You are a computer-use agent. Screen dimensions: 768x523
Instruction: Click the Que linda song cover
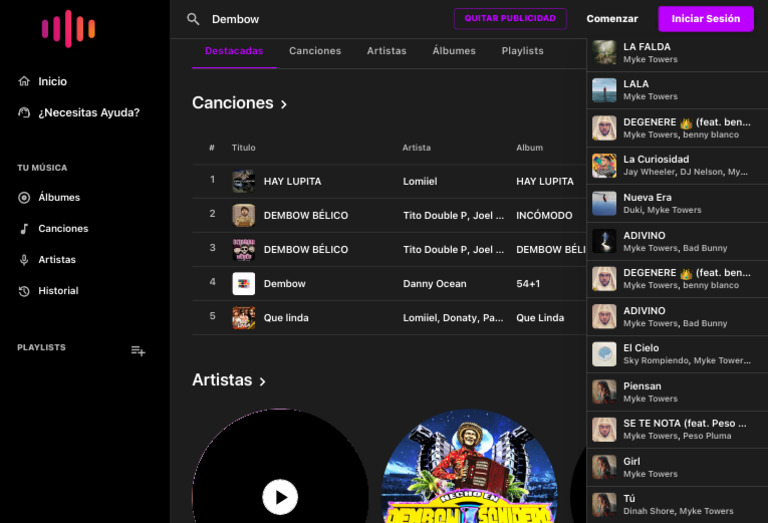(x=243, y=318)
